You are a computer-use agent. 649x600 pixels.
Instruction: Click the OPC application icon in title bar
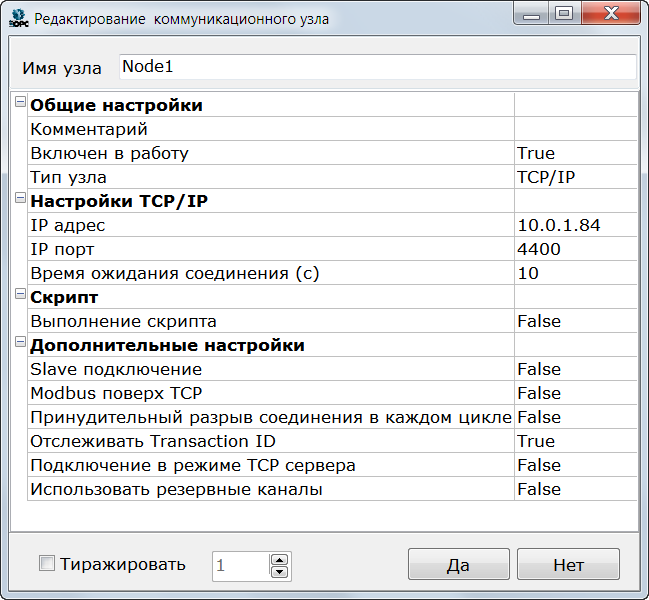[x=19, y=18]
